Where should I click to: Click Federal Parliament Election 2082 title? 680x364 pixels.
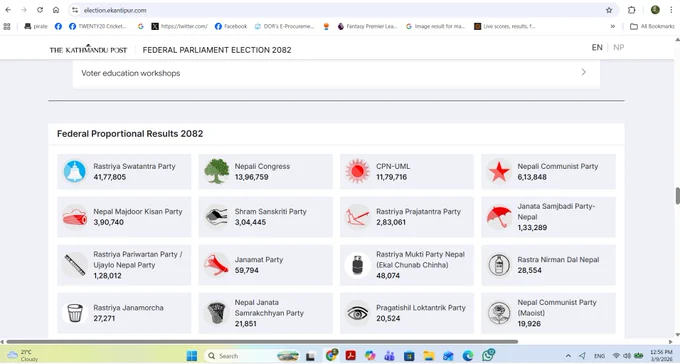click(217, 50)
